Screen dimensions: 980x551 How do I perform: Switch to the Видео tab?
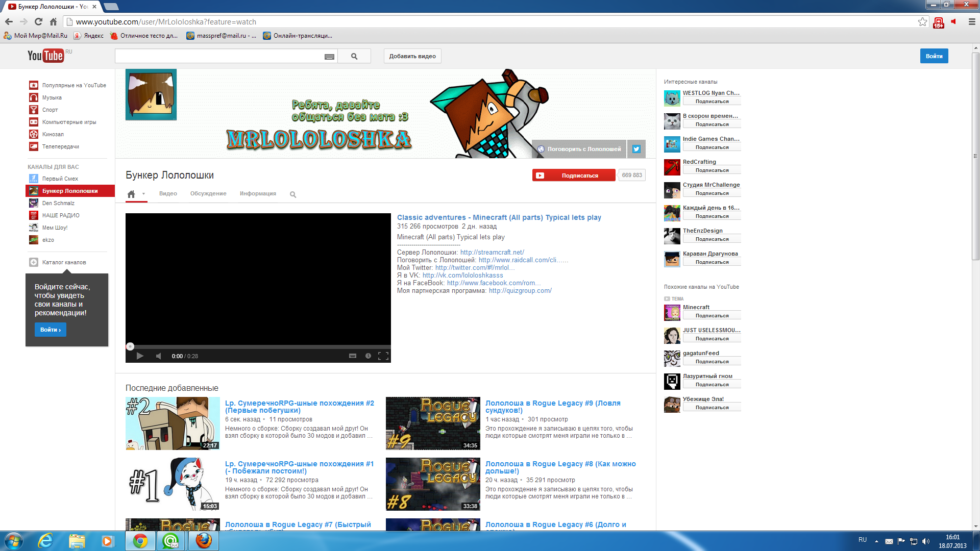pyautogui.click(x=168, y=194)
